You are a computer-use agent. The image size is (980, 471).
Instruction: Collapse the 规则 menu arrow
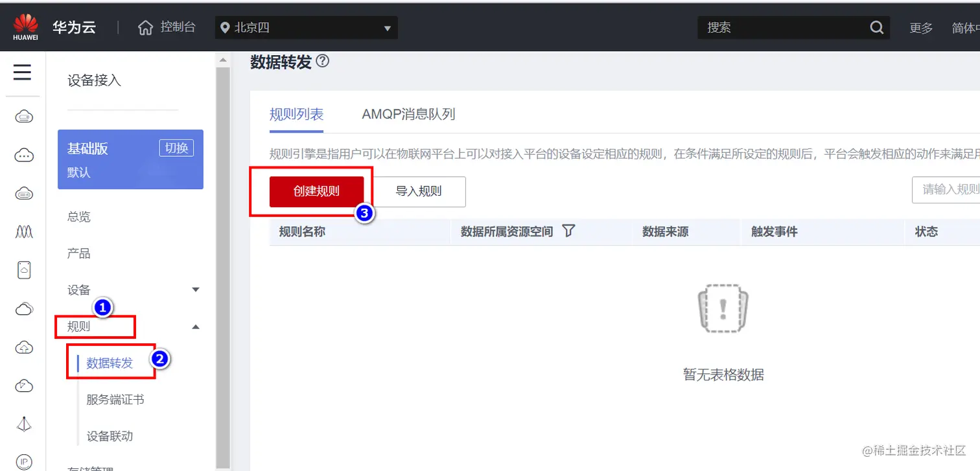(x=196, y=327)
